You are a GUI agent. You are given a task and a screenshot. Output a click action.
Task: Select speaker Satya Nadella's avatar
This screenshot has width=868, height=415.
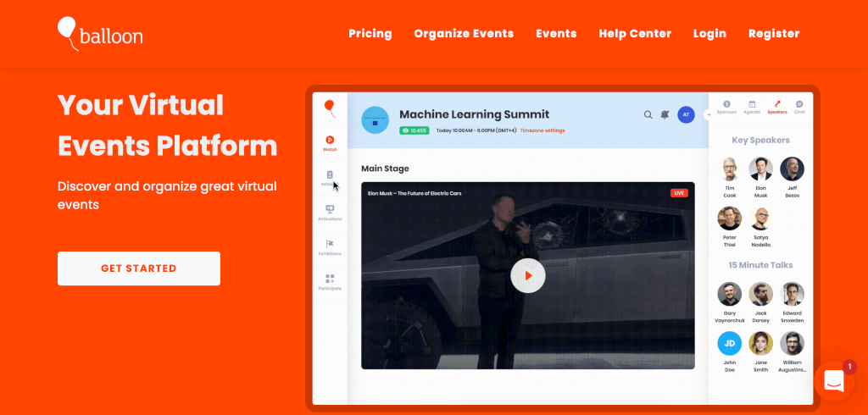pos(760,219)
